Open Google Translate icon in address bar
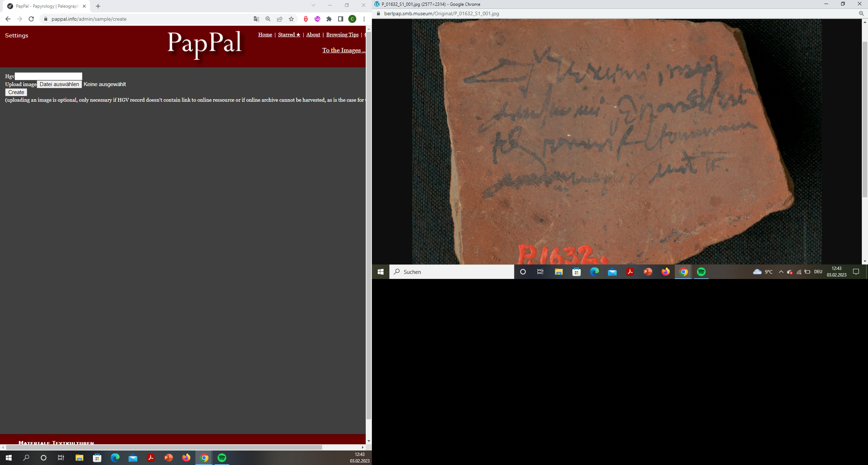This screenshot has height=465, width=868. click(256, 19)
